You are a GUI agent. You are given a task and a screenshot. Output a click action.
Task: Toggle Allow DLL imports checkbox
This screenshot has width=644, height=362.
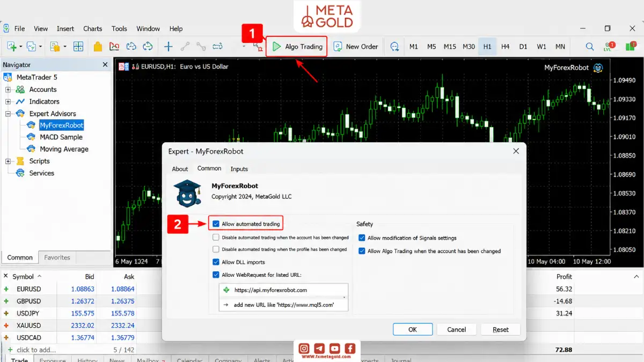216,262
